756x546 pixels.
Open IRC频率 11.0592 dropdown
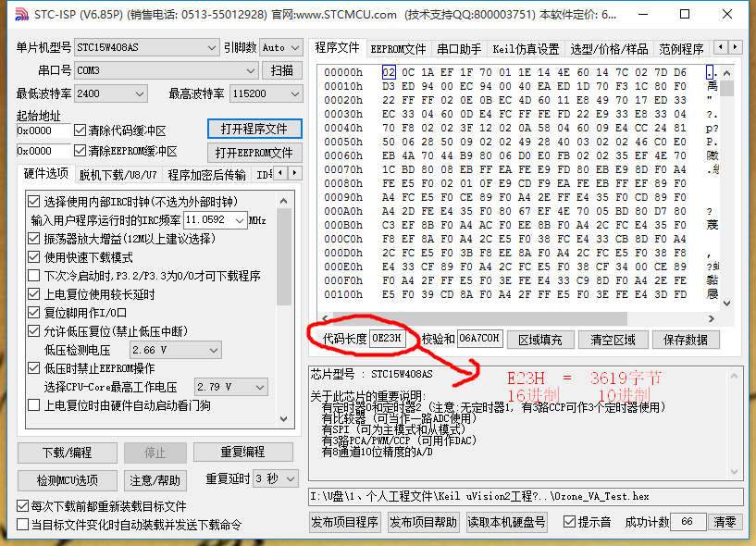[216, 220]
